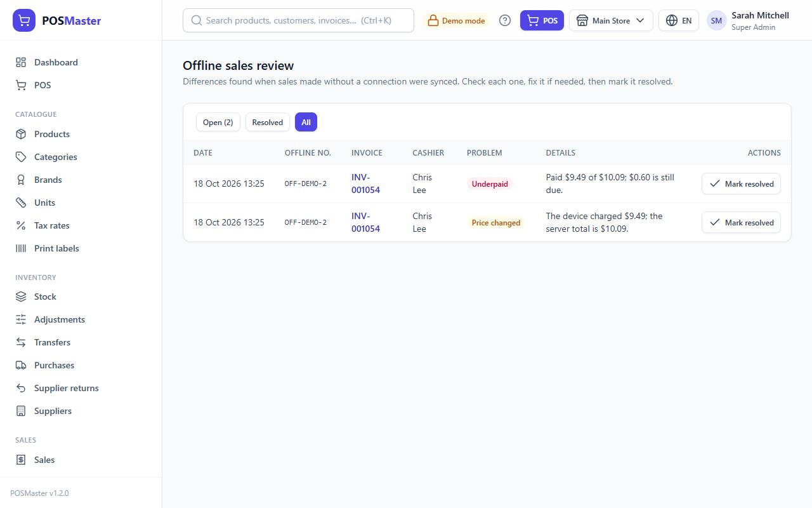Click the Categories tag icon
The height and width of the screenshot is (508, 812).
(x=21, y=157)
